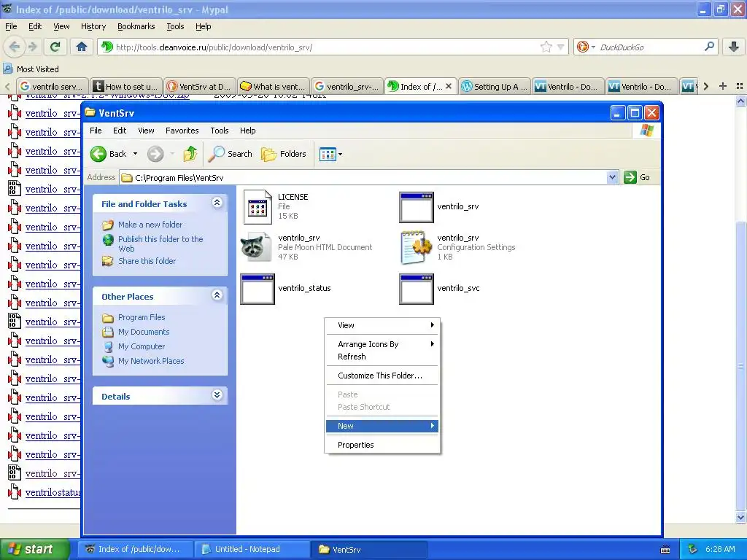
Task: Go to My Computer in Other Places
Action: click(142, 346)
